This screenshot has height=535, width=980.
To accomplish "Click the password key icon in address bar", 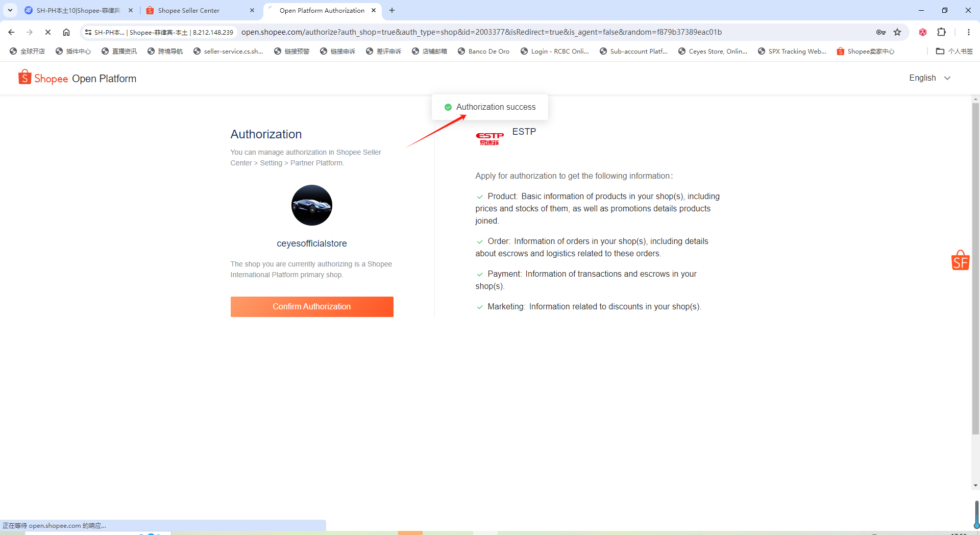I will (x=880, y=32).
